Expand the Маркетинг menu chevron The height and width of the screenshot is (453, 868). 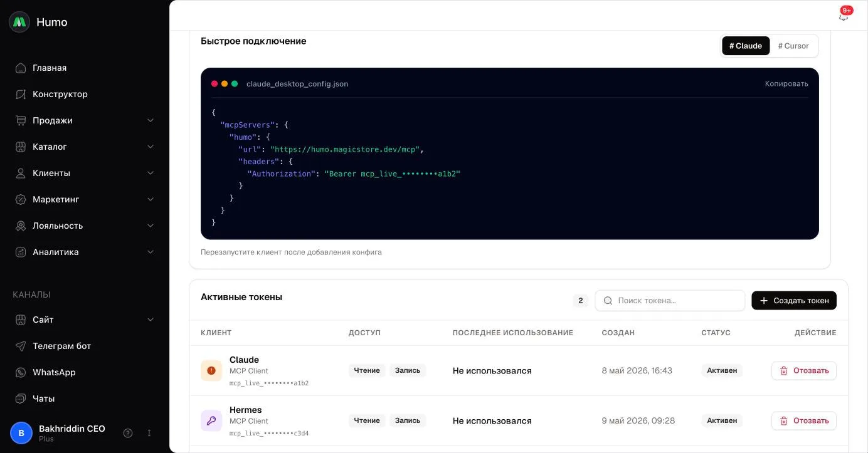[x=151, y=199]
